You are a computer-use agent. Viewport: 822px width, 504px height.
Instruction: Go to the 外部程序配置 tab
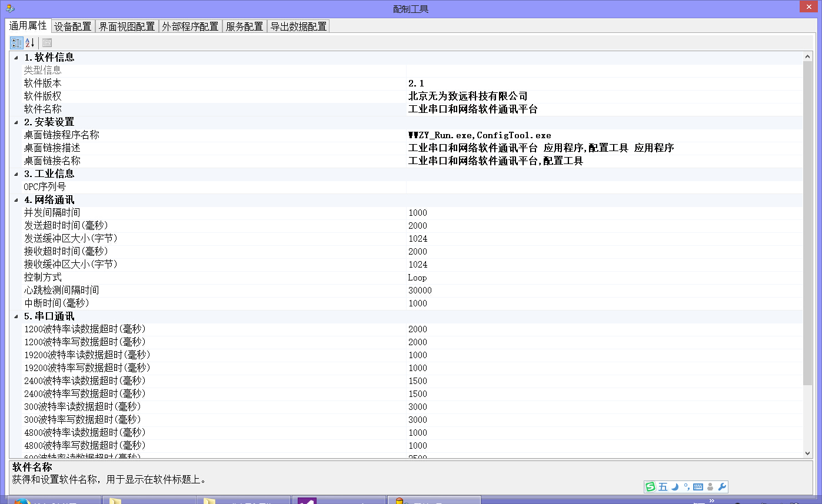coord(191,26)
